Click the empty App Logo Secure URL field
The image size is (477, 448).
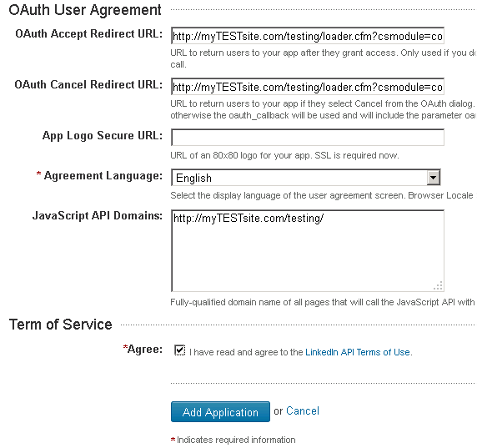pyautogui.click(x=307, y=138)
